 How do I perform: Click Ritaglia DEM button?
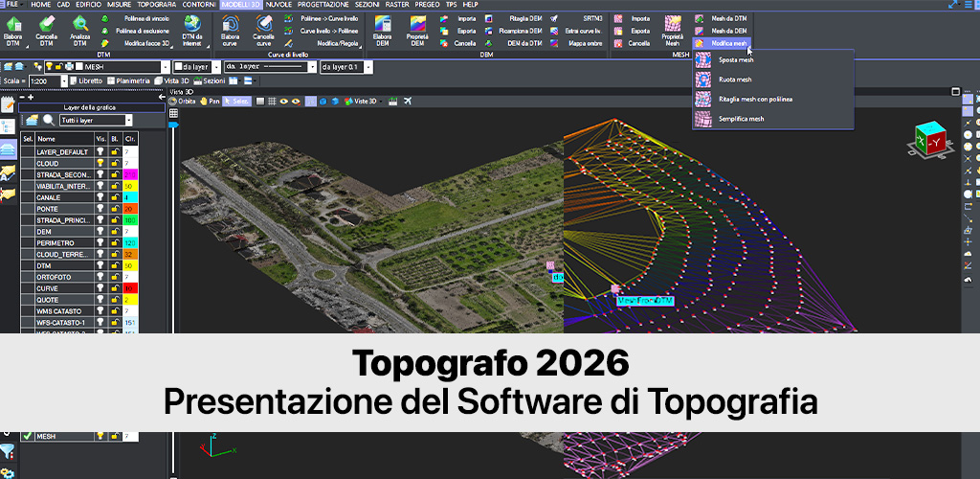click(x=516, y=19)
